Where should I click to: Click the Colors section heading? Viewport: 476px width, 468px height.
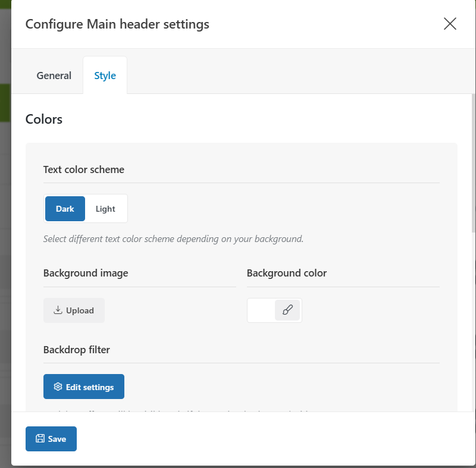[43, 119]
